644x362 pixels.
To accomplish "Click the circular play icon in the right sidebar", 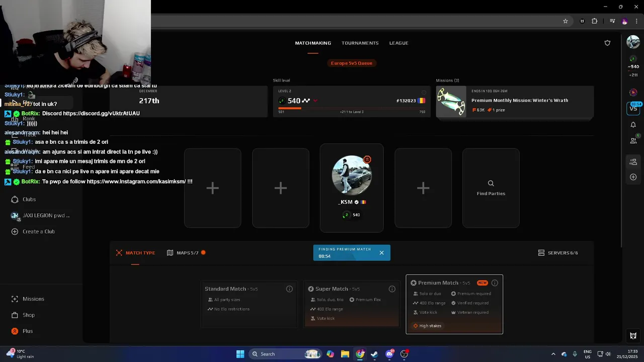I will point(633,93).
